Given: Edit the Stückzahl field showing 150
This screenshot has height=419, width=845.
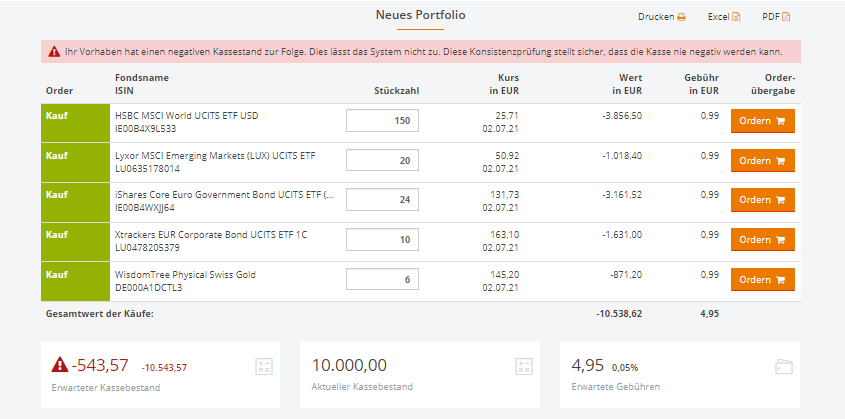Looking at the screenshot, I should tap(382, 121).
